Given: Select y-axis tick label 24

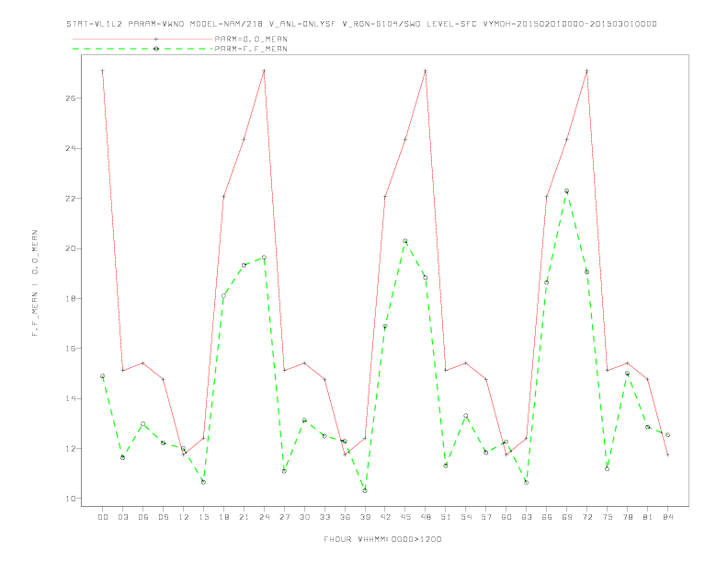Looking at the screenshot, I should [71, 149].
